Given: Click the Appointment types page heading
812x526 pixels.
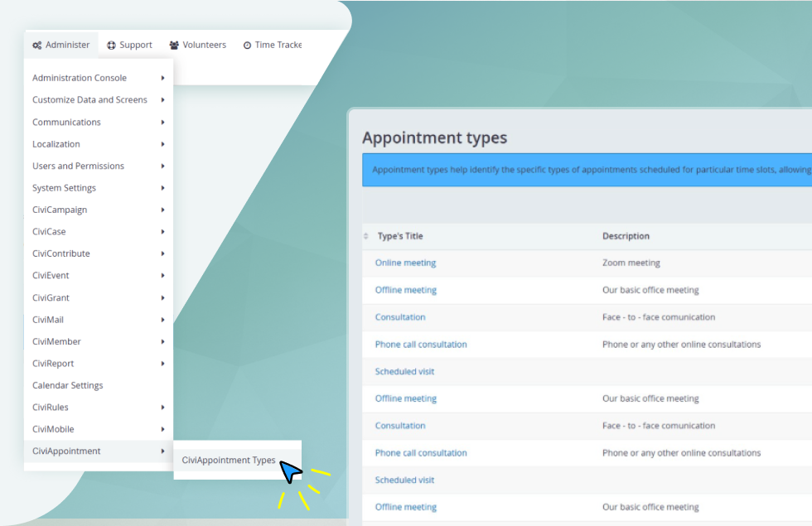Looking at the screenshot, I should tap(434, 138).
